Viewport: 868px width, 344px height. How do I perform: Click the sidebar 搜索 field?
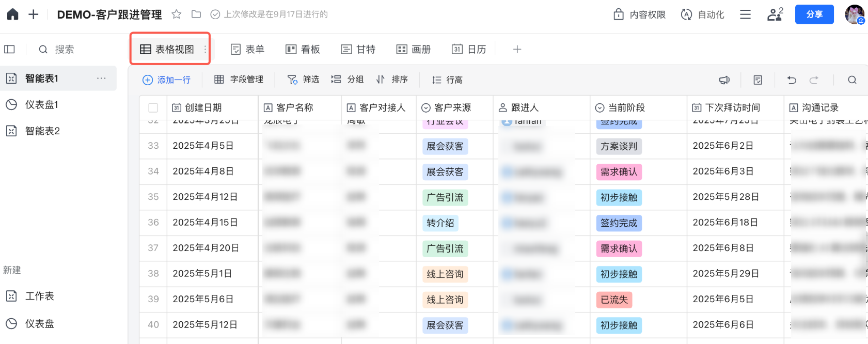65,50
